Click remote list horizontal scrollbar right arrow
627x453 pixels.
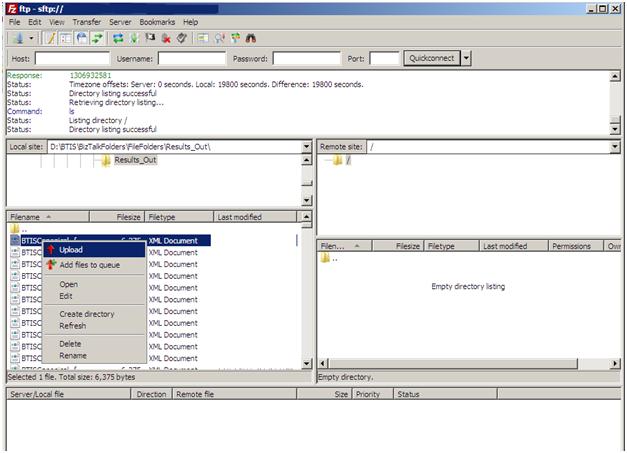pyautogui.click(x=615, y=363)
